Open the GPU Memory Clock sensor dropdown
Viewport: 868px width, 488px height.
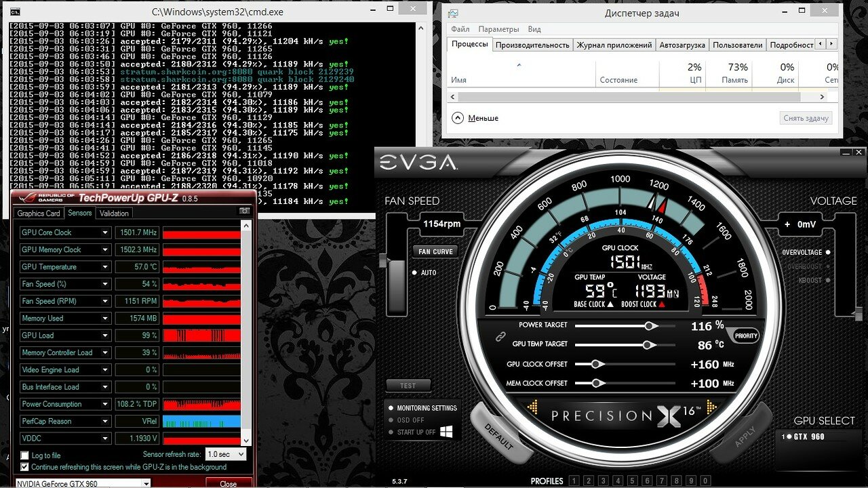click(x=105, y=249)
